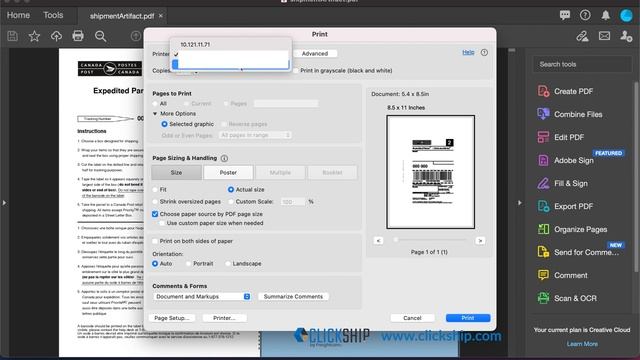Open the Tools tab
640x360 pixels.
53,15
